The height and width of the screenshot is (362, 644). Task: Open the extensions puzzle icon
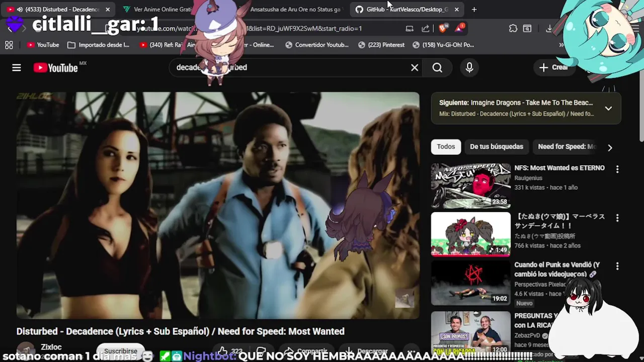pyautogui.click(x=513, y=29)
